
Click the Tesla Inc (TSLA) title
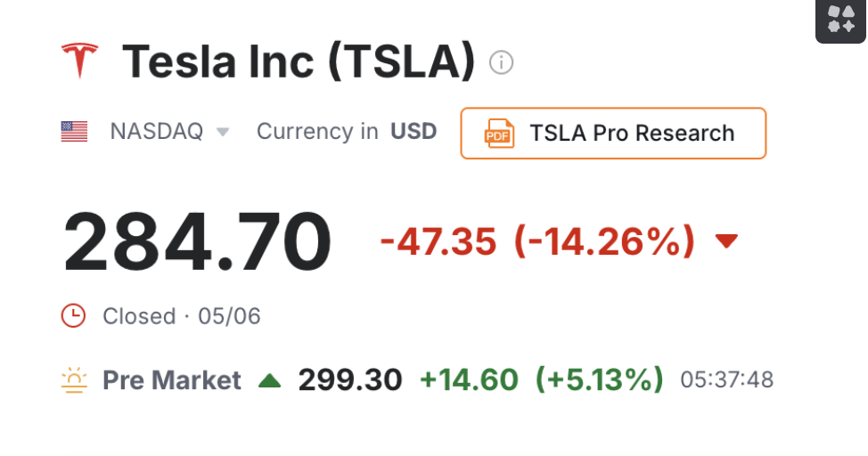click(299, 61)
